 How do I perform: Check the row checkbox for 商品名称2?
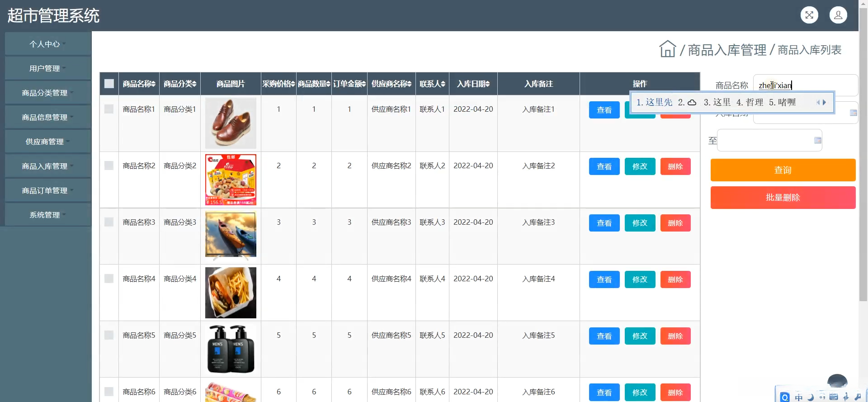109,166
